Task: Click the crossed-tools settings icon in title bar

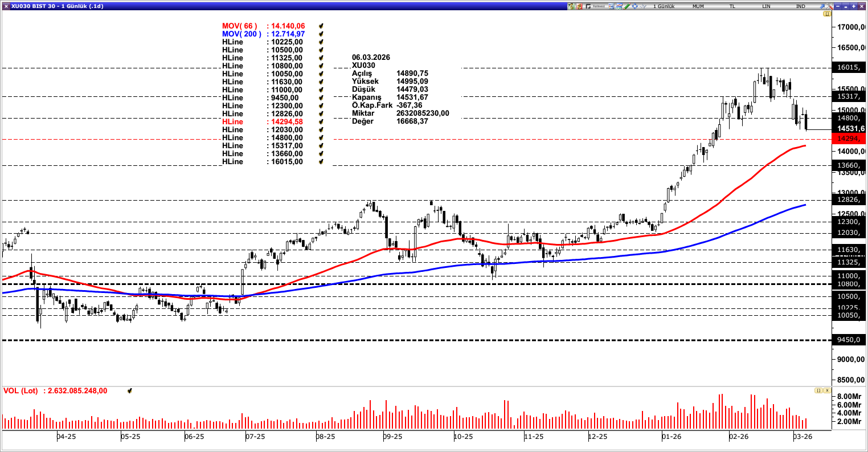Action: click(830, 6)
